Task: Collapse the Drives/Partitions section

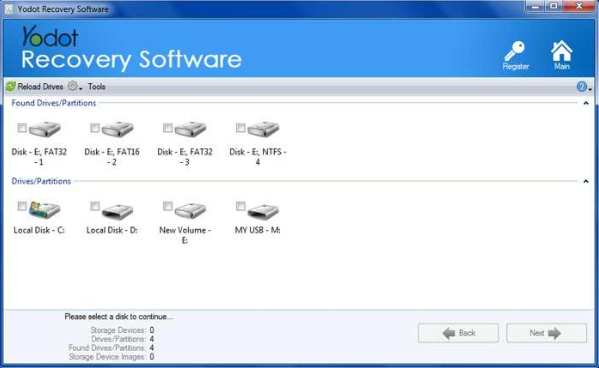Action: click(x=586, y=182)
